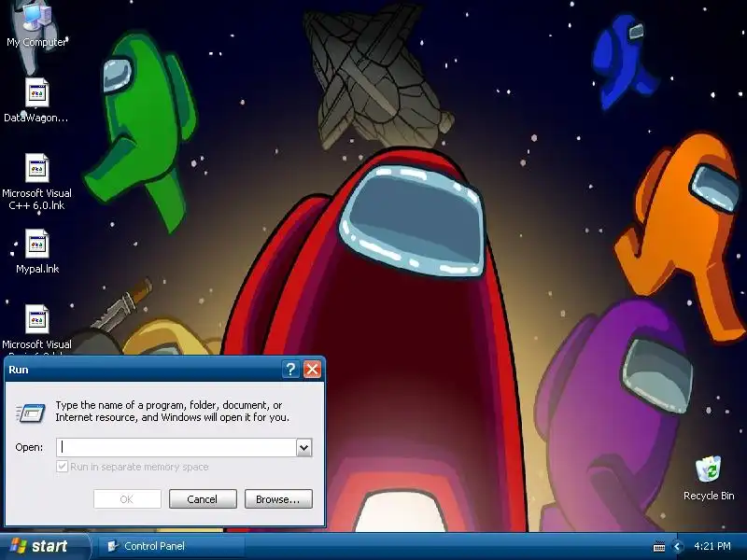This screenshot has height=560, width=747.
Task: Click inside the Open text field
Action: point(176,448)
